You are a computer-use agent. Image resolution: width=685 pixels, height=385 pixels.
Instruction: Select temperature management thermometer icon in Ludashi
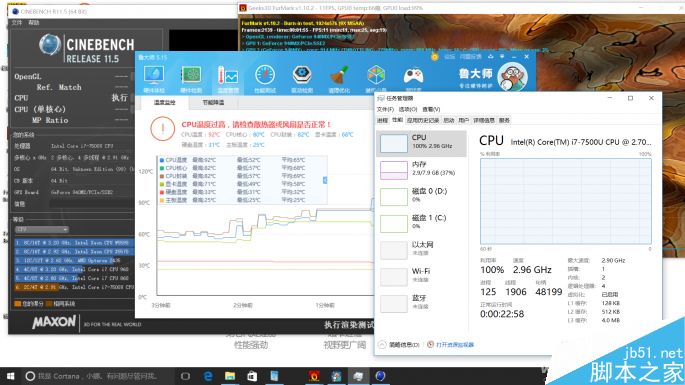pyautogui.click(x=228, y=76)
